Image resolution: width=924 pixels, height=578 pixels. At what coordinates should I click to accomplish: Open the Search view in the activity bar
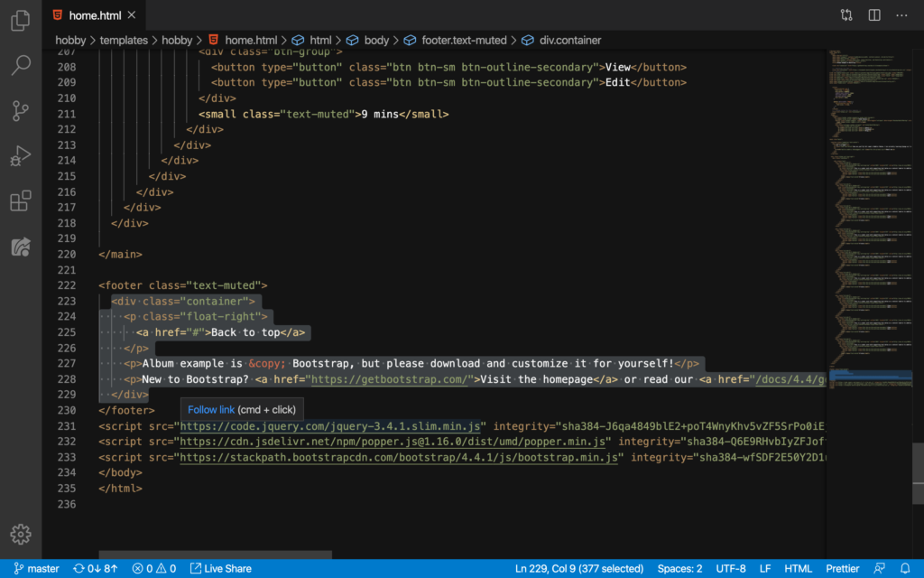tap(21, 65)
